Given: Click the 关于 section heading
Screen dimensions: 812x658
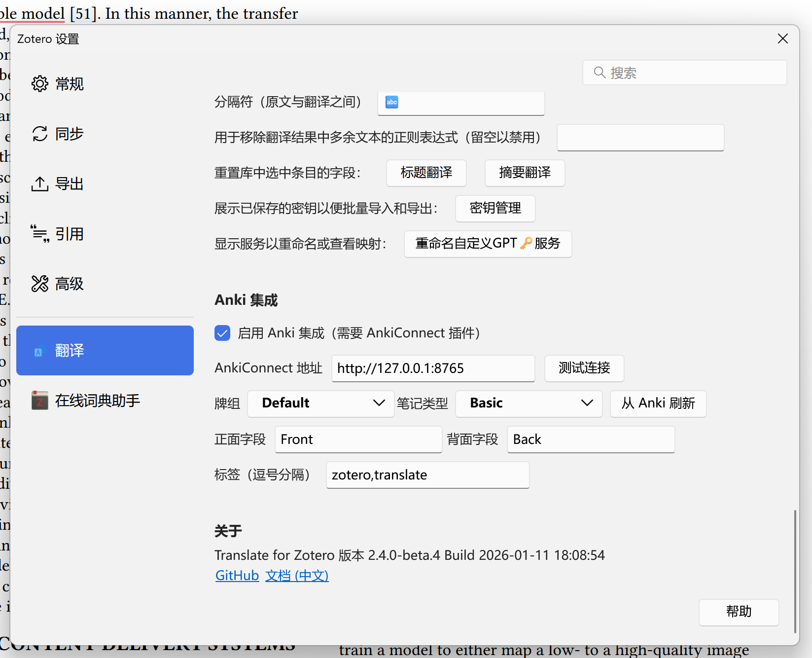Looking at the screenshot, I should (228, 531).
